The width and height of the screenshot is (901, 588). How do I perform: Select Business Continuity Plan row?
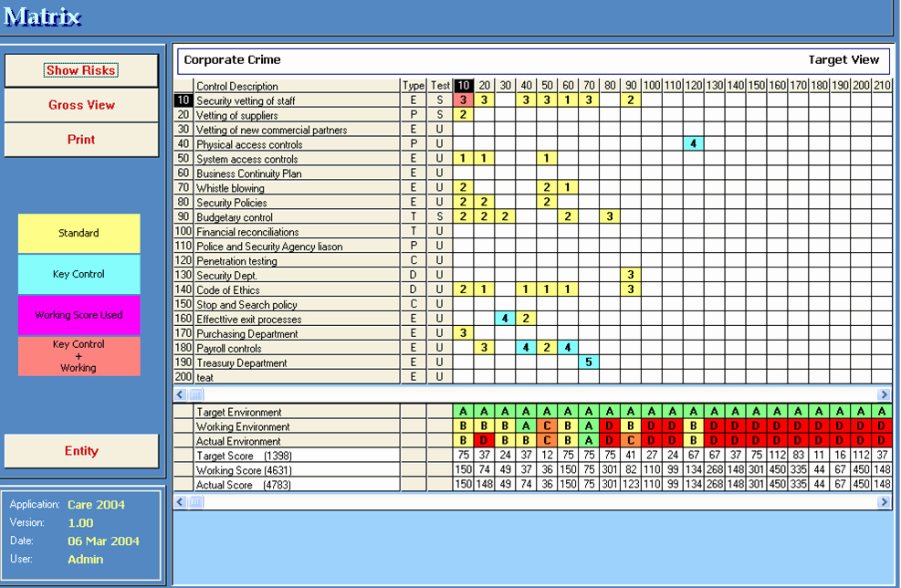point(297,173)
